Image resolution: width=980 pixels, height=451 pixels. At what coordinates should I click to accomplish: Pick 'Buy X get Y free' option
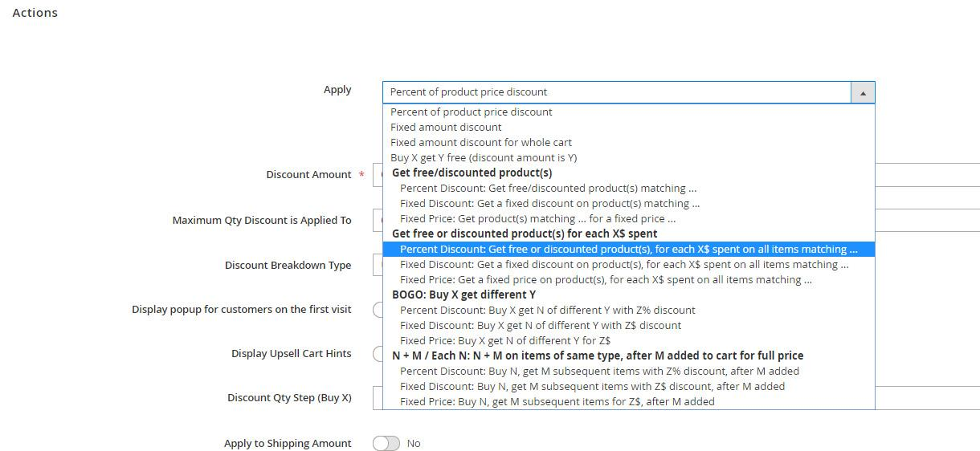click(628, 157)
